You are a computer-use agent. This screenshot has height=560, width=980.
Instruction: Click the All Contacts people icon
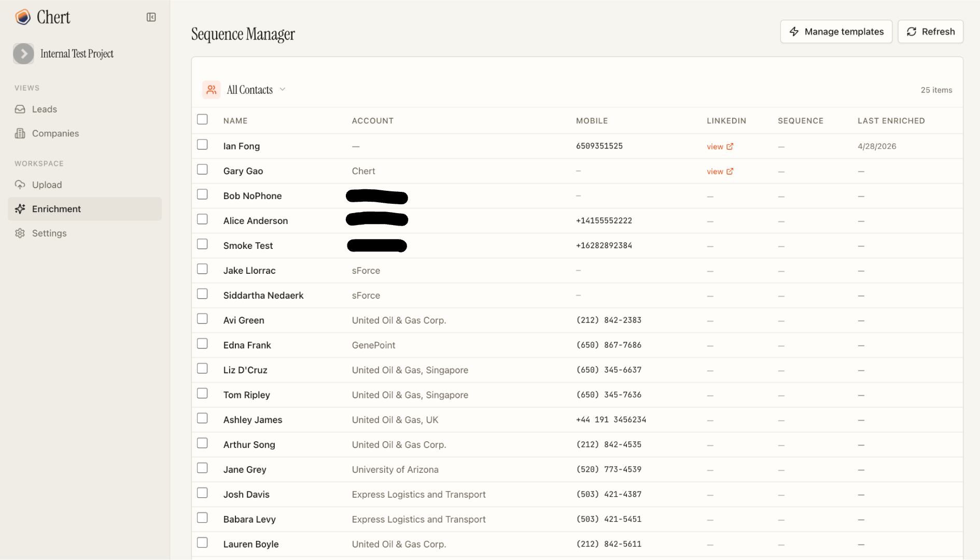(212, 90)
